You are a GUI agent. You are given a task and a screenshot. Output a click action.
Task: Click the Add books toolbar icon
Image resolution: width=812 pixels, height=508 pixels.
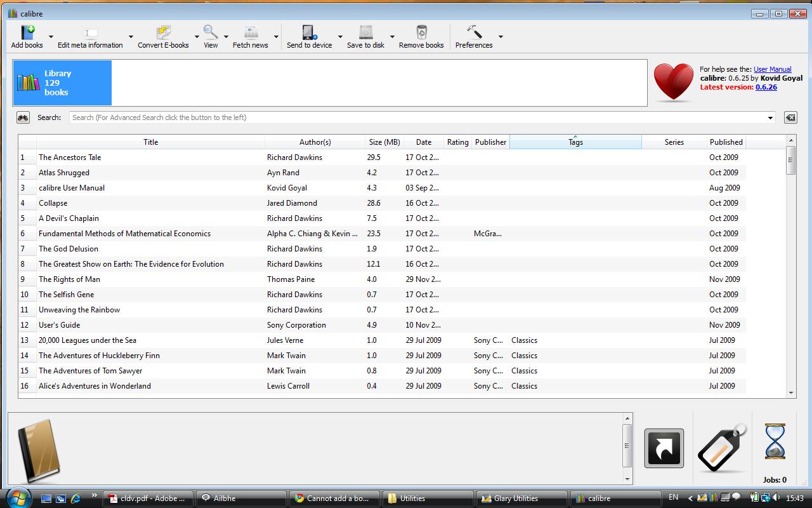(27, 32)
